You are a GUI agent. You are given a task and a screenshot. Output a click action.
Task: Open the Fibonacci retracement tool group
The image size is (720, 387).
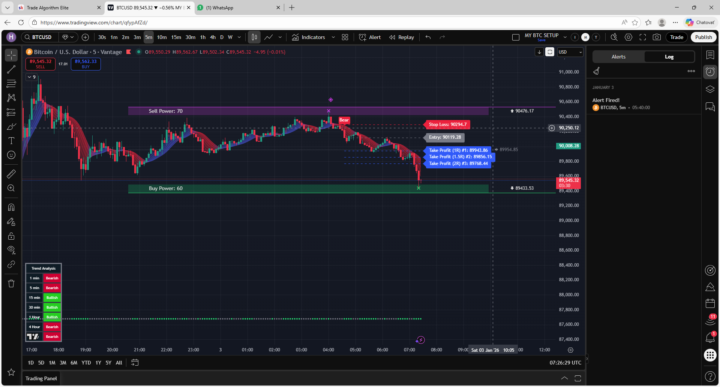pyautogui.click(x=11, y=84)
